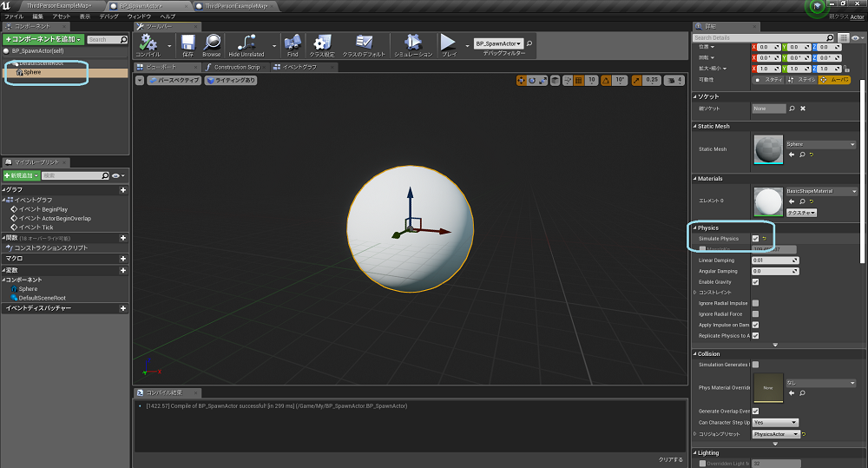Start シミュレーション (Simulation)

coord(413,45)
